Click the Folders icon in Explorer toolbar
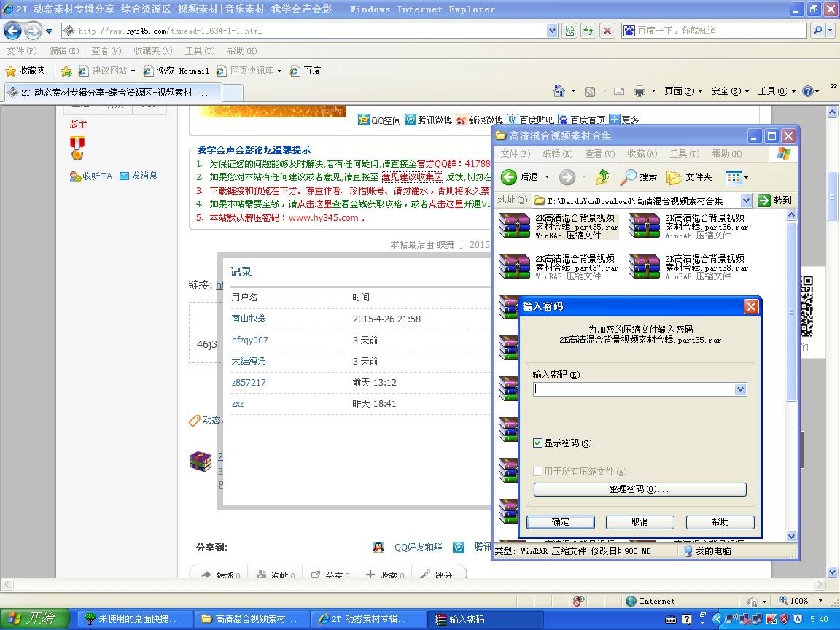The height and width of the screenshot is (630, 840). pos(674,176)
